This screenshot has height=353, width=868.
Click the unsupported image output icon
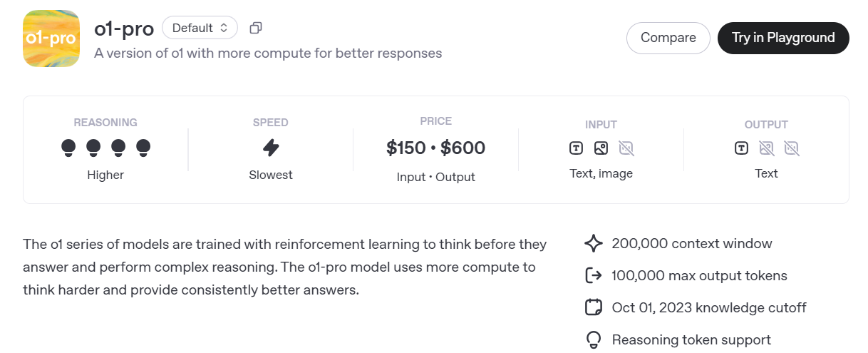[x=767, y=148]
